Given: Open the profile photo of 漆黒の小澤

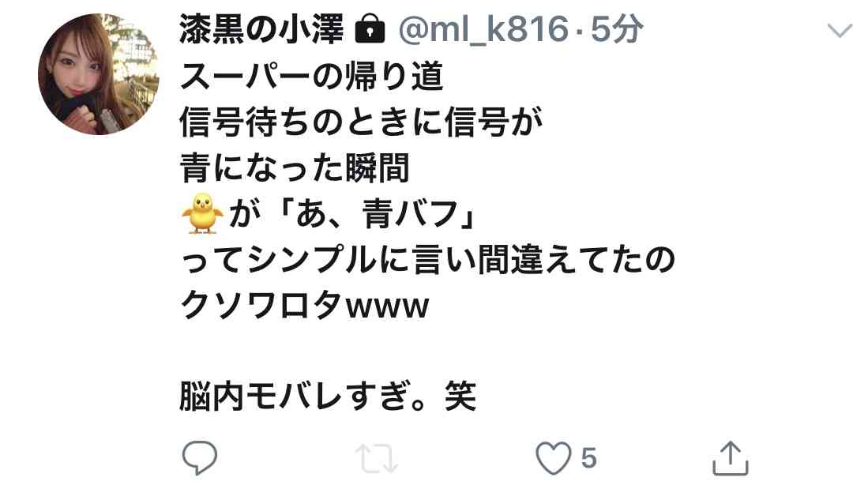Looking at the screenshot, I should (99, 74).
